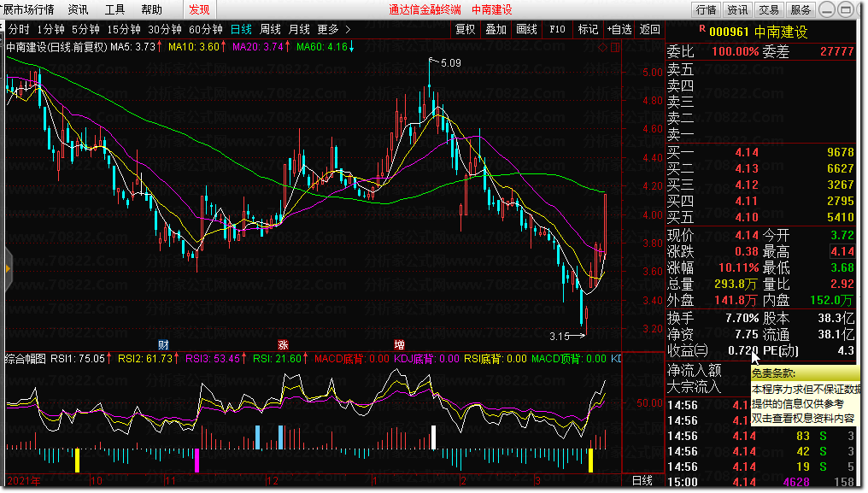
Task: Switch to 分时 view
Action: coord(19,29)
